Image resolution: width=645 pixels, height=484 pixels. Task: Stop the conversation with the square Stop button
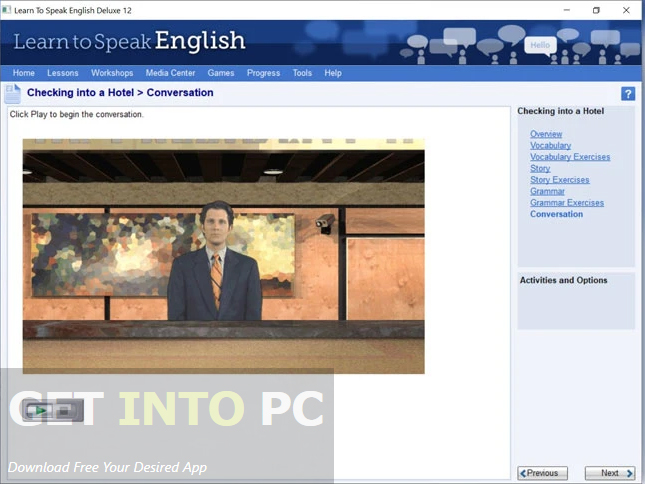coord(65,410)
